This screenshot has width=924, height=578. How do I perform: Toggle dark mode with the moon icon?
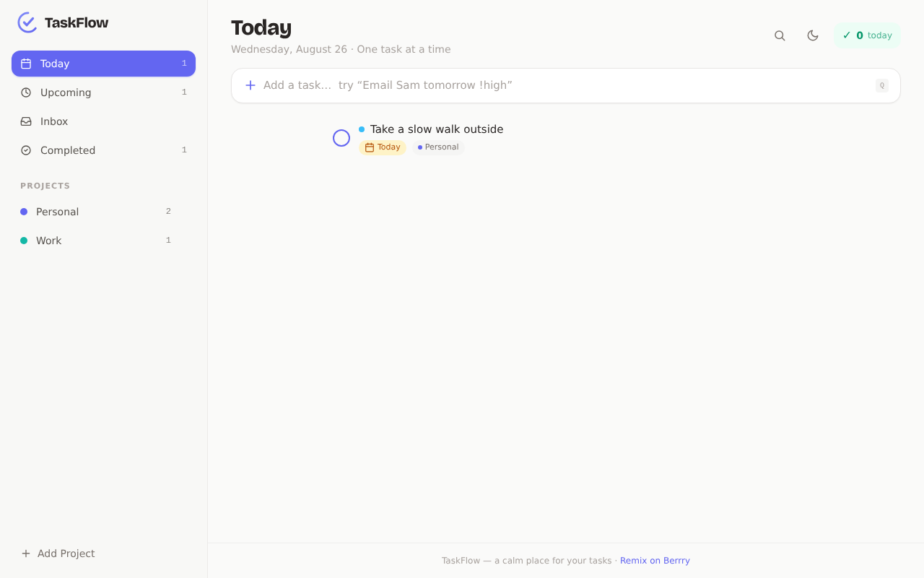pos(813,35)
